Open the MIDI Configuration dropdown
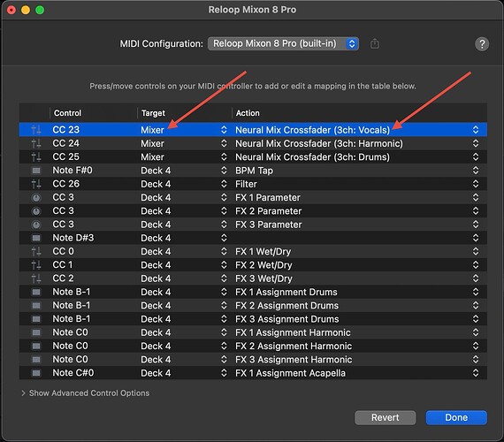Image resolution: width=504 pixels, height=442 pixels. pos(283,43)
